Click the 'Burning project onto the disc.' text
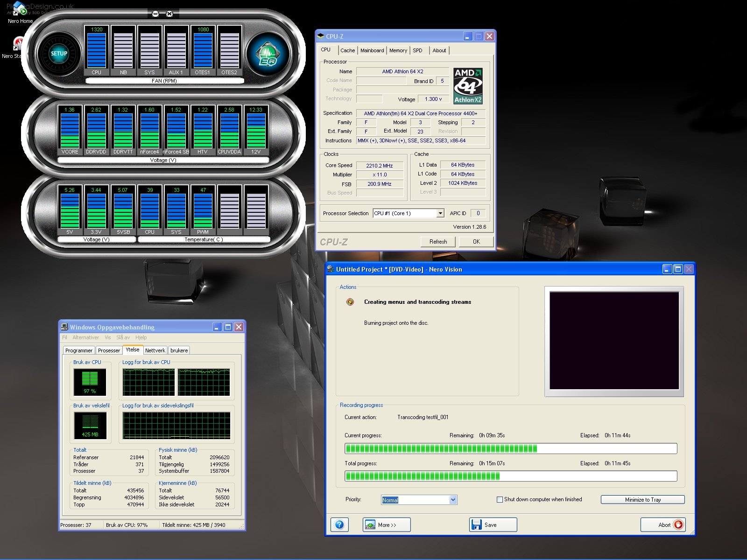This screenshot has width=747, height=560. click(396, 323)
